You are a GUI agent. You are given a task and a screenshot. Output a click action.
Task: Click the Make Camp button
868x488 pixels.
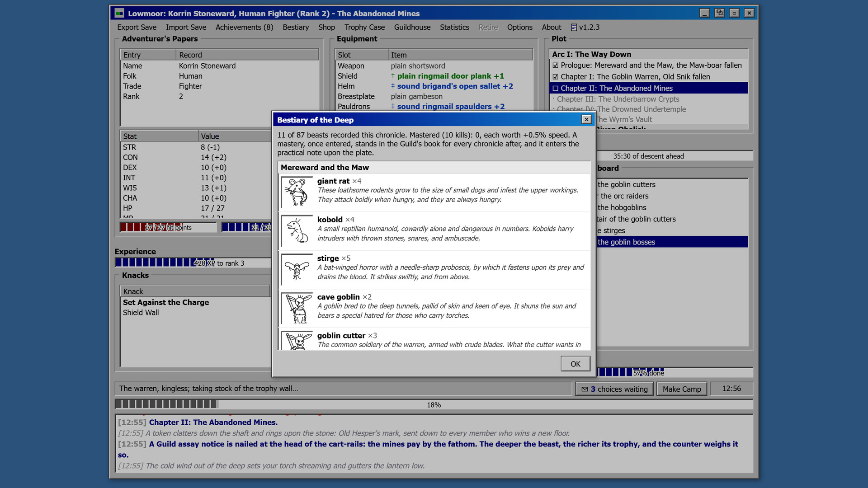[x=682, y=389]
